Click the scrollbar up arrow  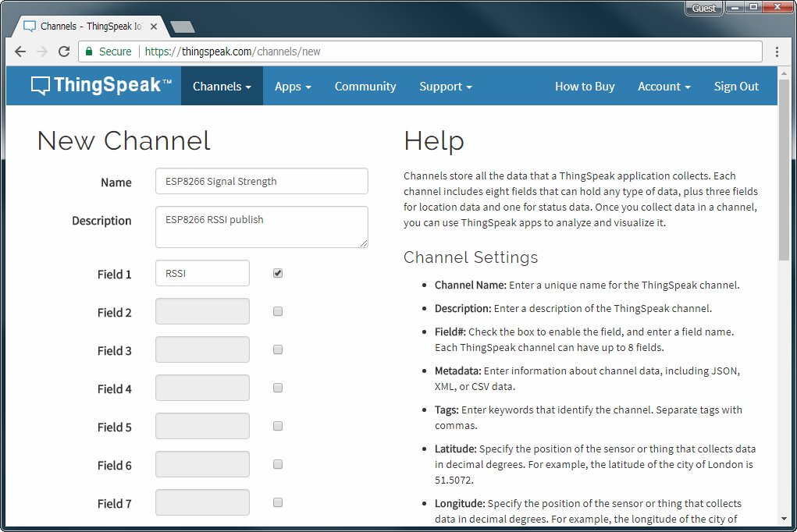[783, 73]
